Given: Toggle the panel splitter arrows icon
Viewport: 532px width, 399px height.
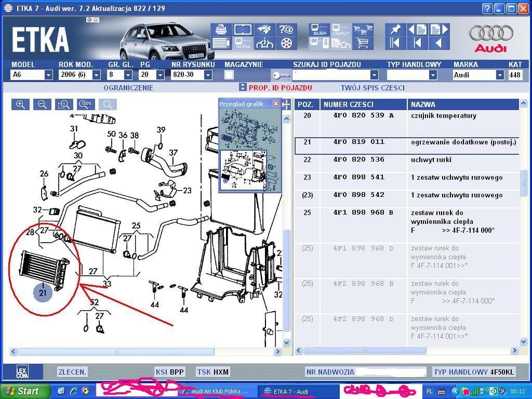Looking at the screenshot, I should (286, 104).
